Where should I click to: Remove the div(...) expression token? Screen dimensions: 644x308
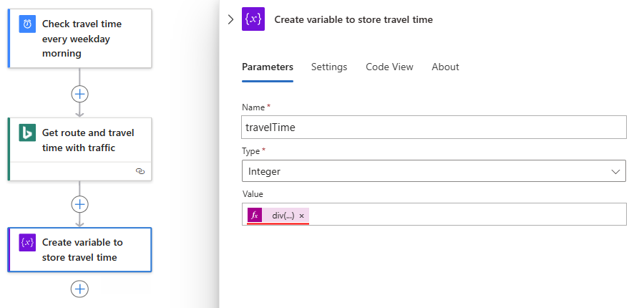coord(302,216)
